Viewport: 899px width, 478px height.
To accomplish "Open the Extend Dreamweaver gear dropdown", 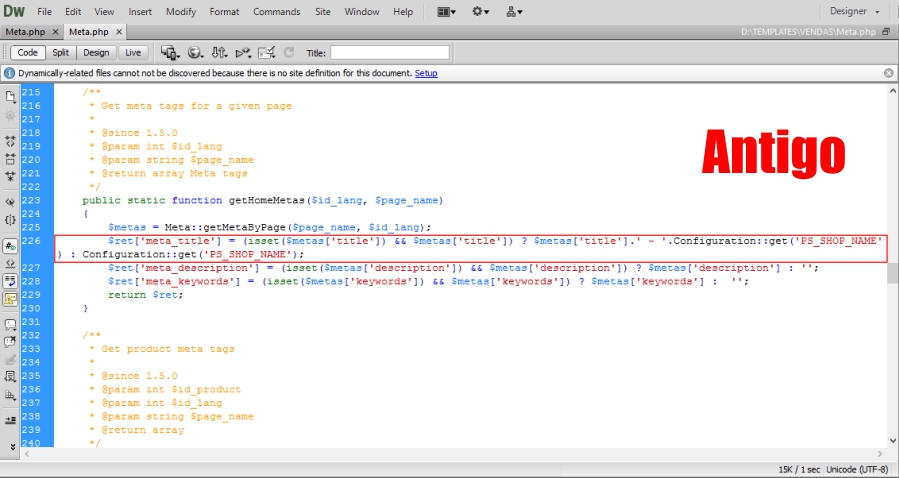I will coord(481,12).
